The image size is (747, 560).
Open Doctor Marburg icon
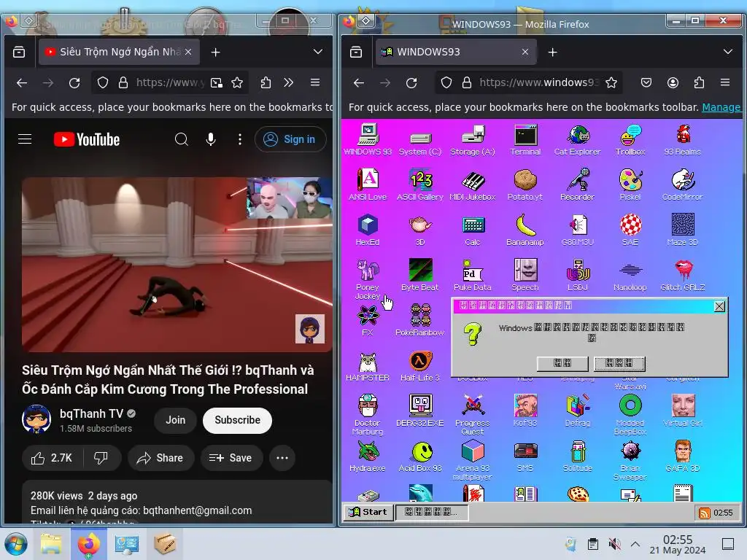click(x=368, y=414)
